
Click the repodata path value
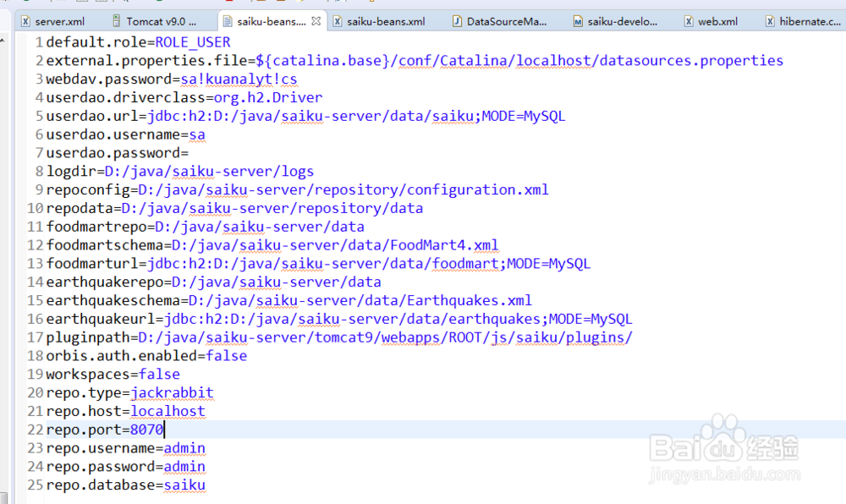click(x=272, y=208)
